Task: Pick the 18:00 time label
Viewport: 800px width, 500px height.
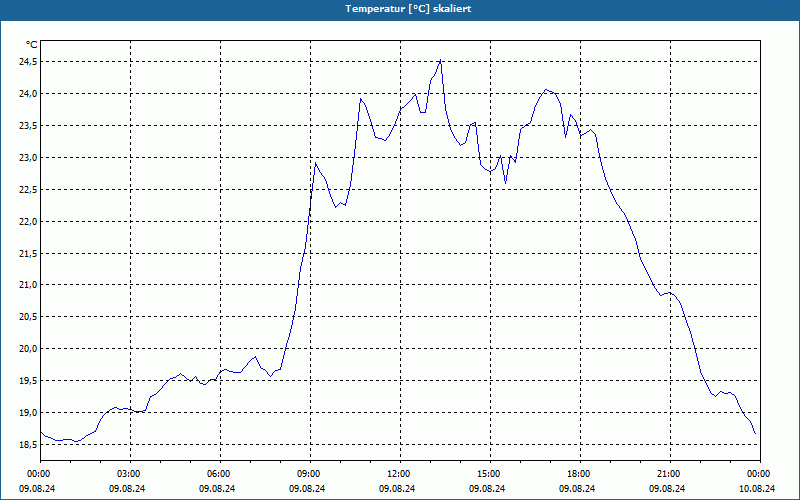Action: tap(580, 474)
